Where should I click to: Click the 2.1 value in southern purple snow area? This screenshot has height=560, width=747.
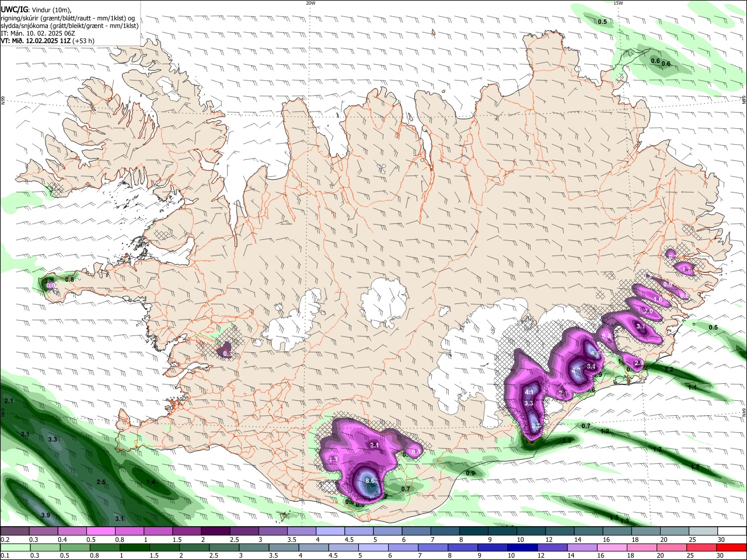coord(375,445)
